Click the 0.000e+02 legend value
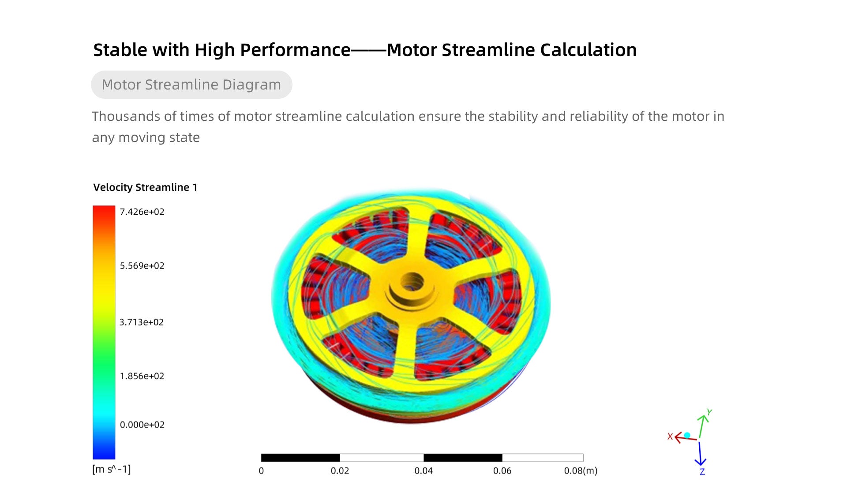847x504 pixels. pos(142,425)
